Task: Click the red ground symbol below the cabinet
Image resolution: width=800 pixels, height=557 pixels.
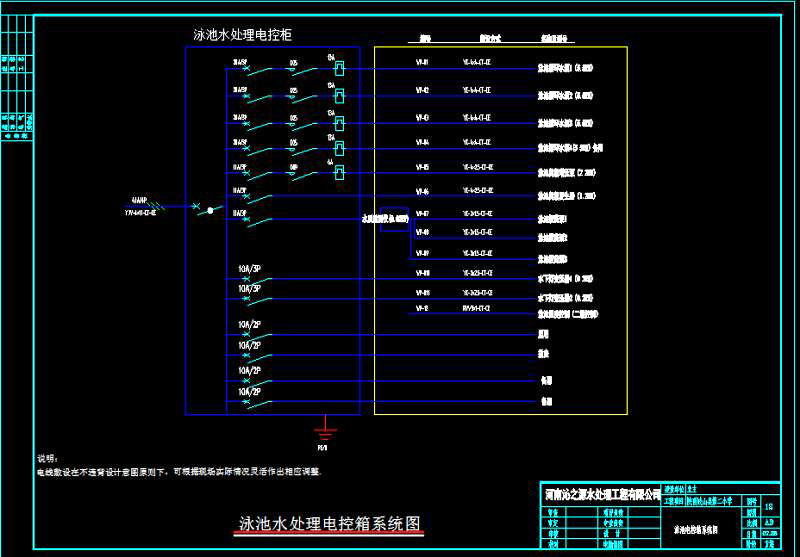Action: point(322,432)
